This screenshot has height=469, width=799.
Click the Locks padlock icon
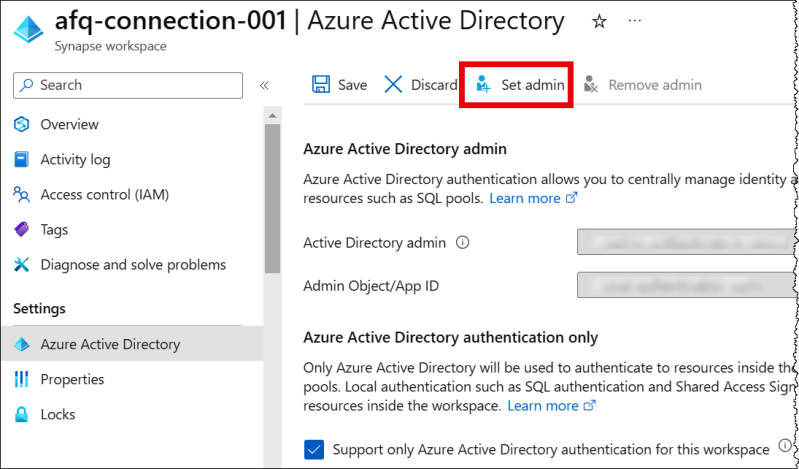pos(22,414)
